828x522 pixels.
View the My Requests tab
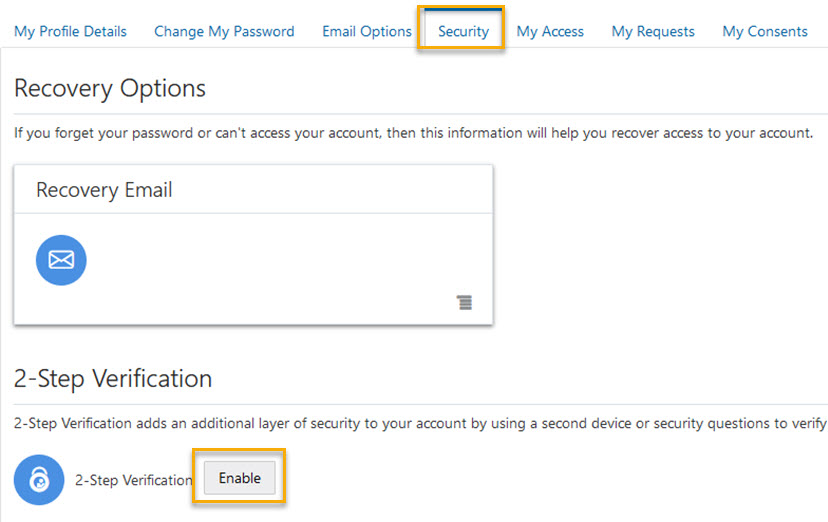pos(653,31)
